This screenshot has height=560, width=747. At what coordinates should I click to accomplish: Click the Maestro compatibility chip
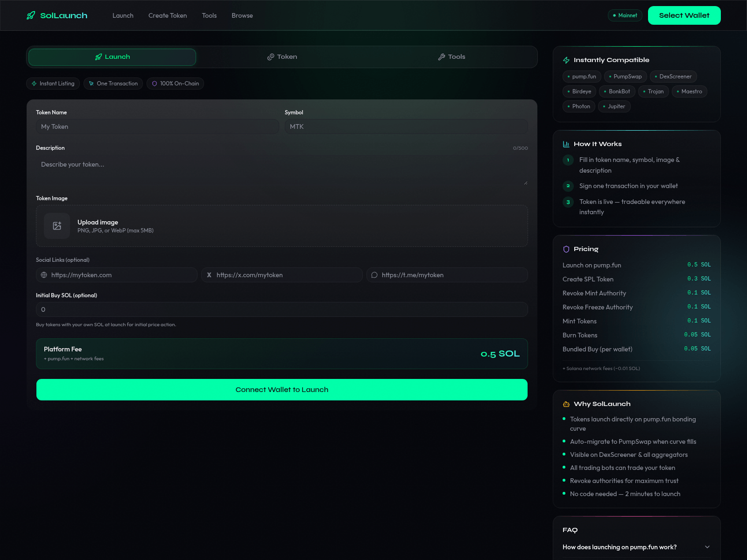(x=690, y=91)
